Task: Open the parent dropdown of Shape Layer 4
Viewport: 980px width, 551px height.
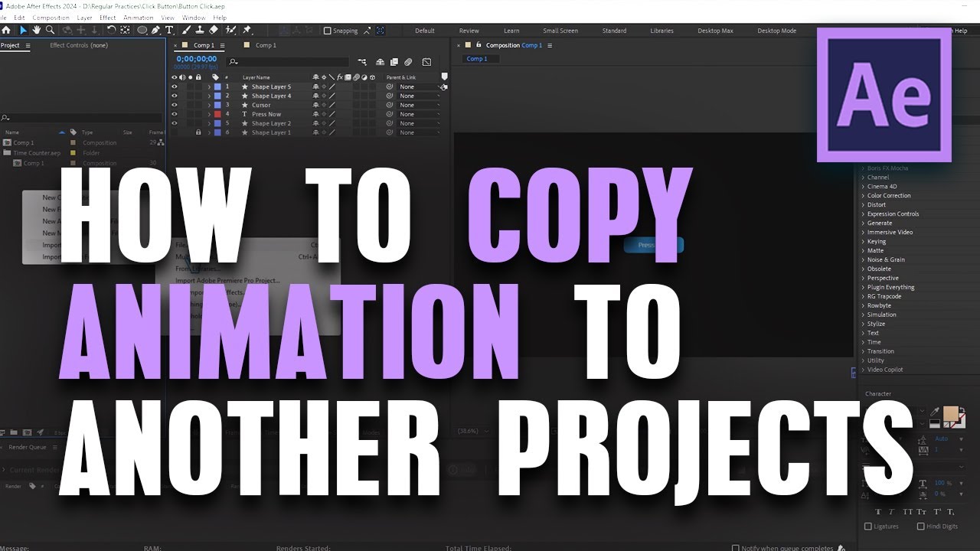Action: (420, 96)
